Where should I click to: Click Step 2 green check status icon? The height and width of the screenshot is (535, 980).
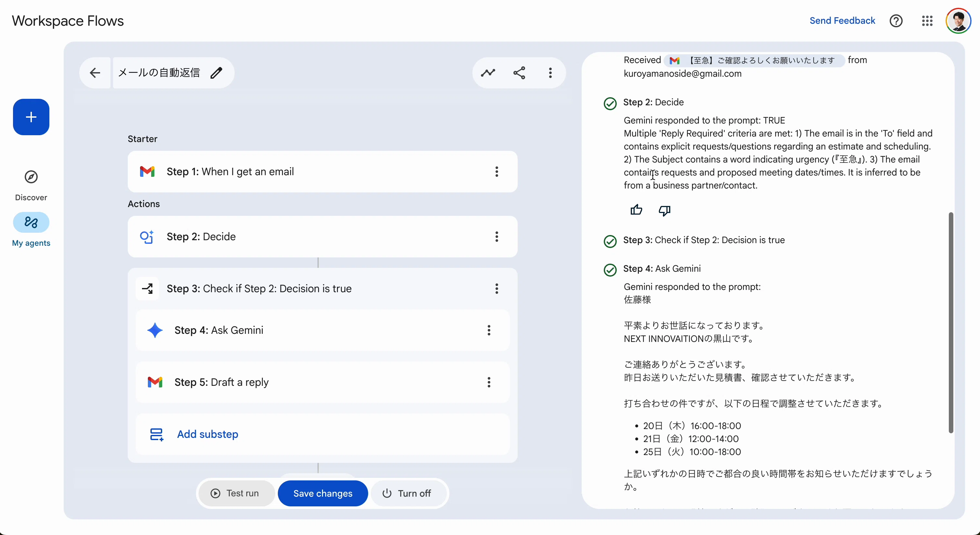[x=610, y=103]
